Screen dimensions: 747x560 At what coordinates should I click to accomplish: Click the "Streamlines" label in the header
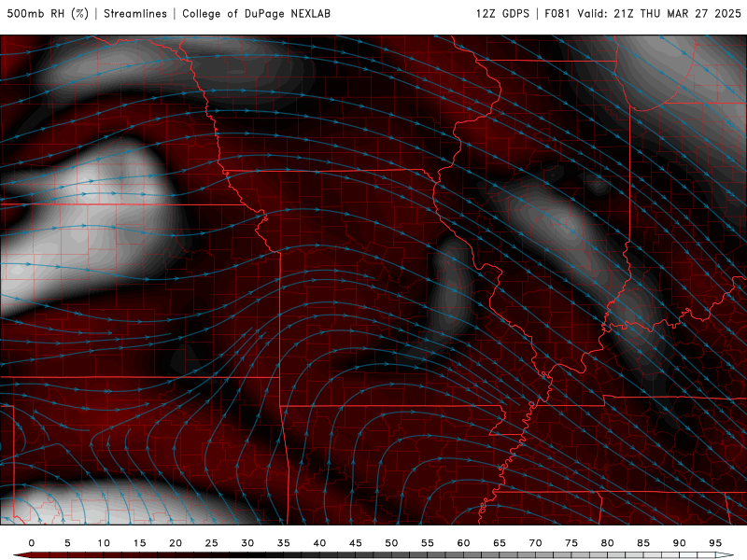click(x=135, y=13)
